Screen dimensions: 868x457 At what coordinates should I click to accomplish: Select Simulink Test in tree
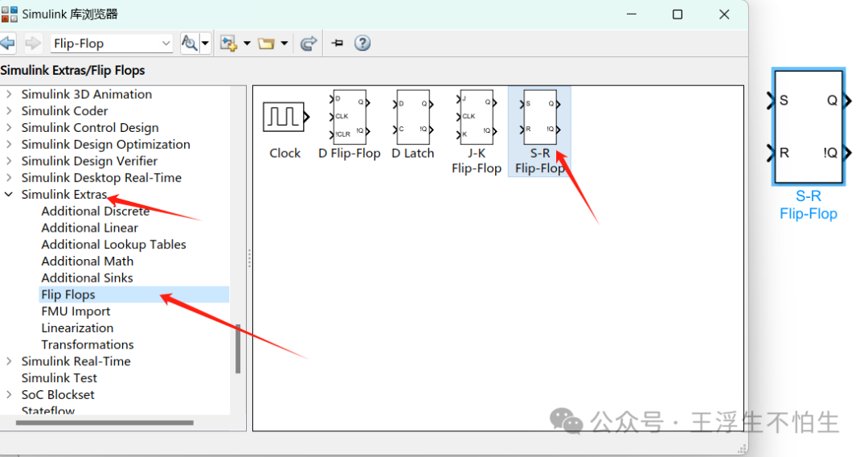pos(59,378)
